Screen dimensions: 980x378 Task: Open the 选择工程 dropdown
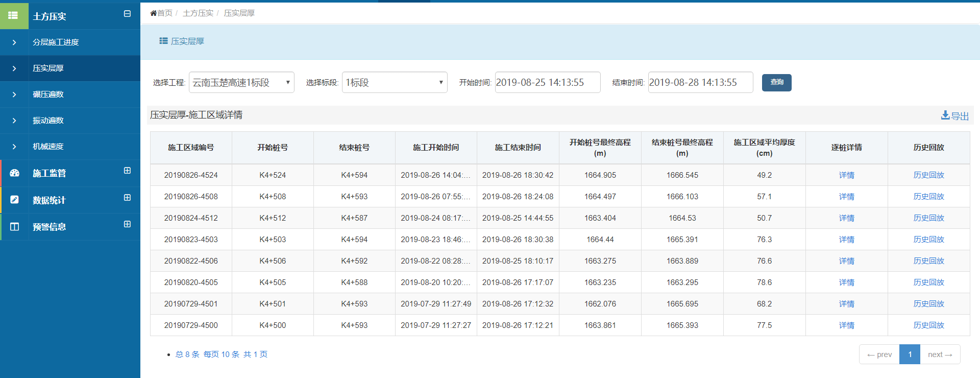point(241,82)
